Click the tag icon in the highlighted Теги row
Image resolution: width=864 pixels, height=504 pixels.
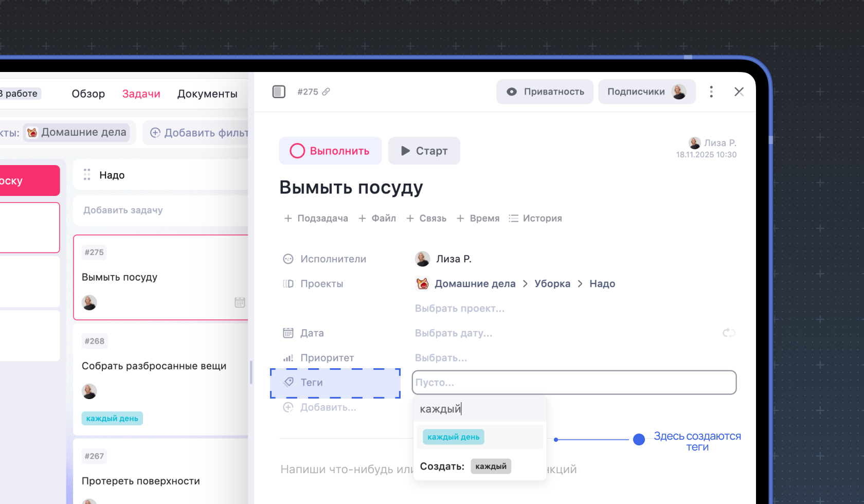288,382
